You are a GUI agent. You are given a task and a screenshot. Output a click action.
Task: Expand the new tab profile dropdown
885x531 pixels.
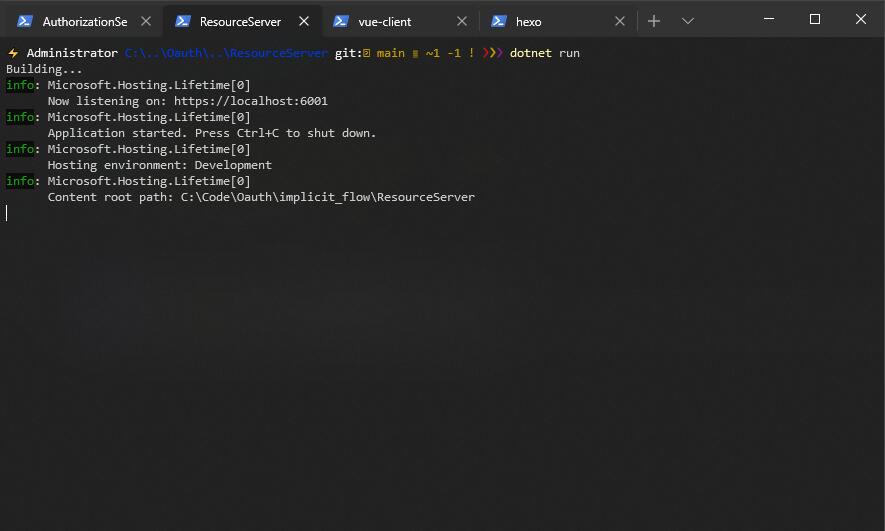687,21
